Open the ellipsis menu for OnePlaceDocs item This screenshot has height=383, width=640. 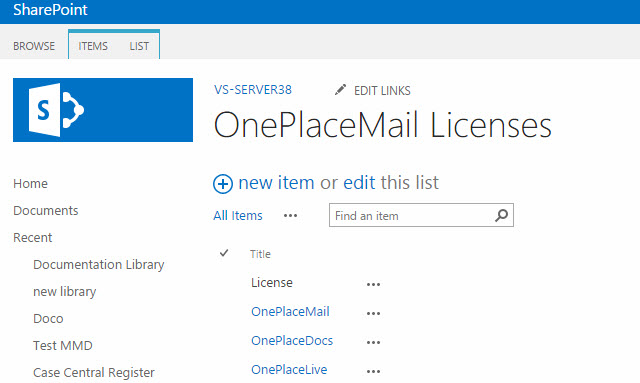[373, 342]
